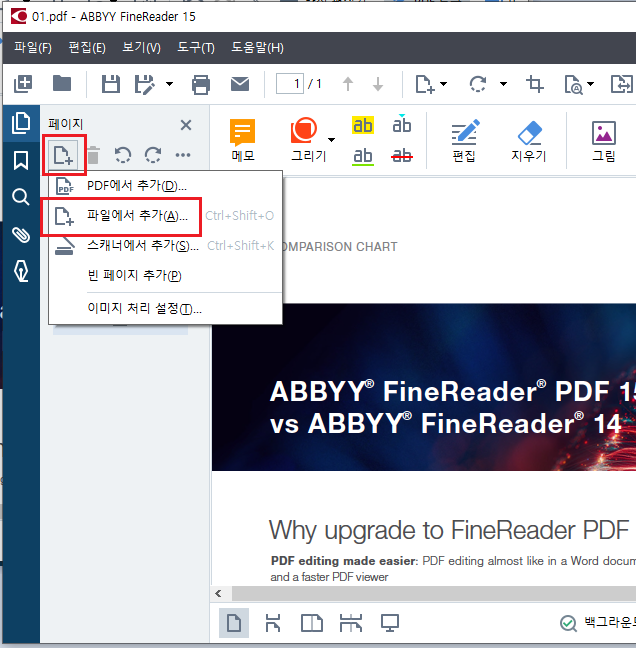636x648 pixels.
Task: Switch to one-page scrolling view
Action: (273, 623)
